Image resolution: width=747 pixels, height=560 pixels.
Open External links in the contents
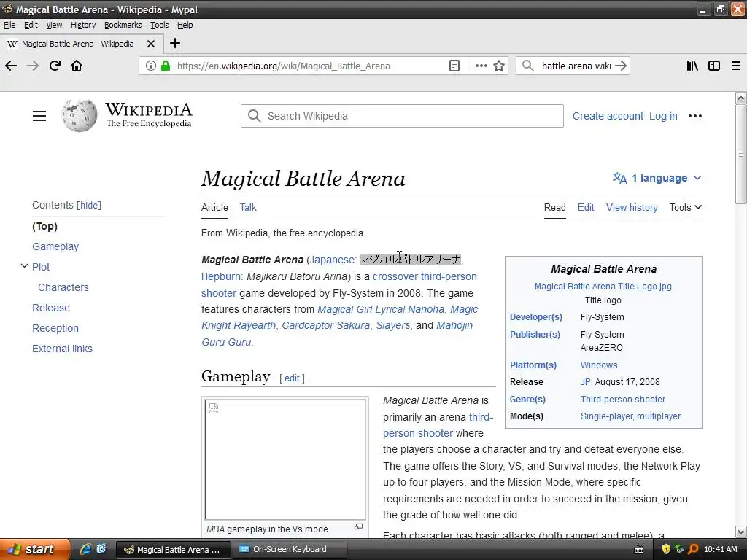click(62, 349)
